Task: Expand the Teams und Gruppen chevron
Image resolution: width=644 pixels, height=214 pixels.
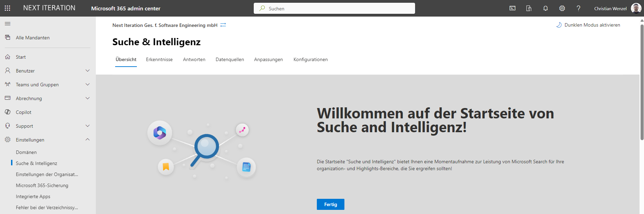Action: [x=88, y=84]
